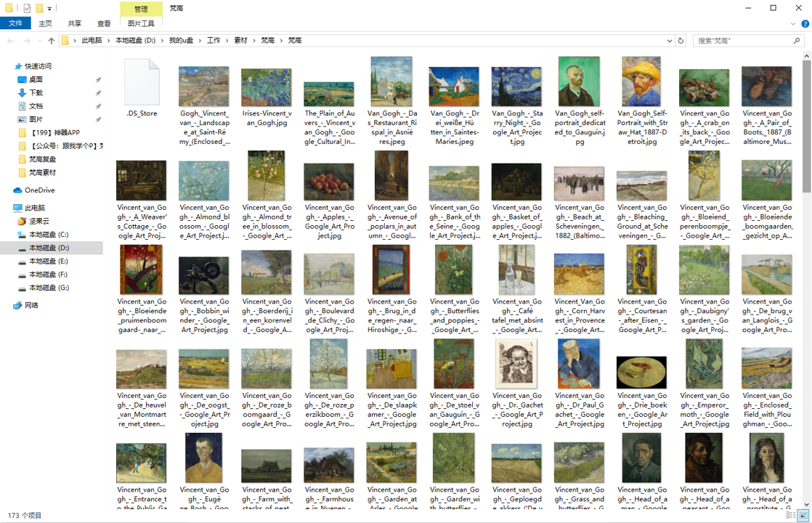Select 本地磁盘 (C:) drive
This screenshot has width=812, height=523.
(44, 235)
